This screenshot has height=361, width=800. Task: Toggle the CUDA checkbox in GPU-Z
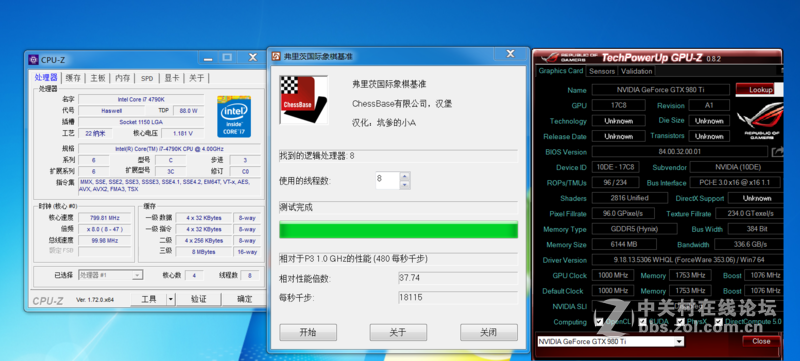[642, 322]
